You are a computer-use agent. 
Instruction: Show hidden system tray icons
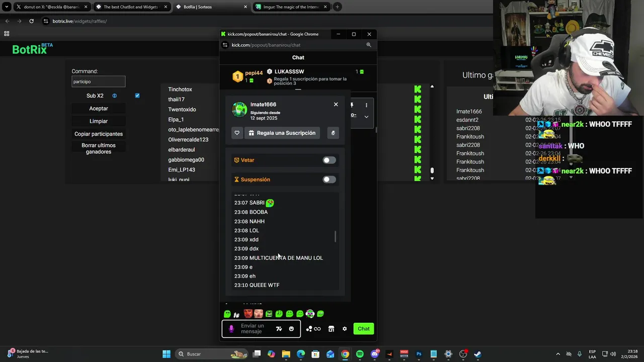(x=557, y=354)
